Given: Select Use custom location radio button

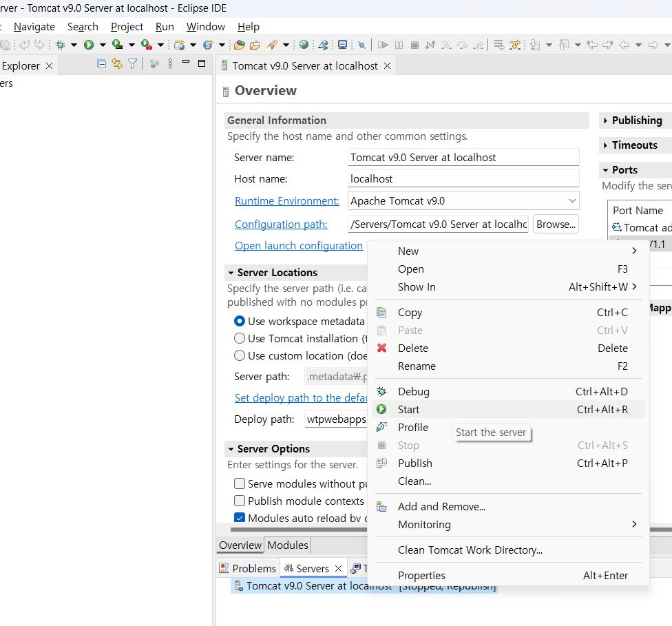Looking at the screenshot, I should 240,355.
